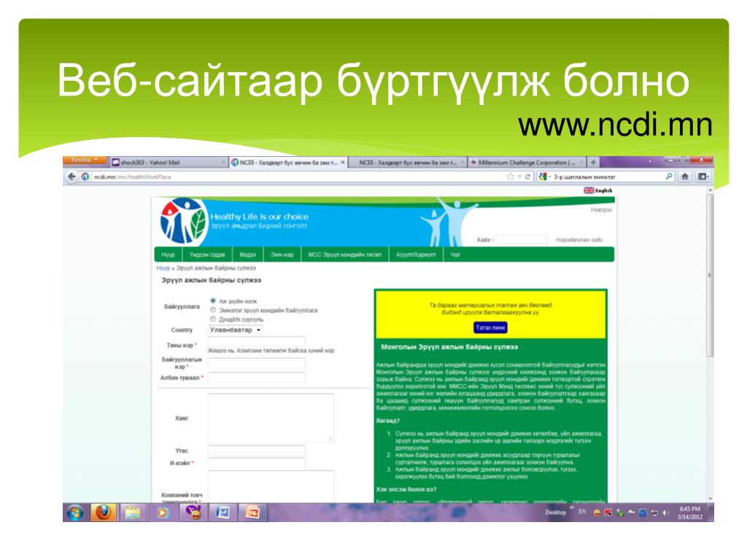Open the Нарийвчлан хайх advanced search link
The width and height of the screenshot is (747, 560).
point(579,239)
